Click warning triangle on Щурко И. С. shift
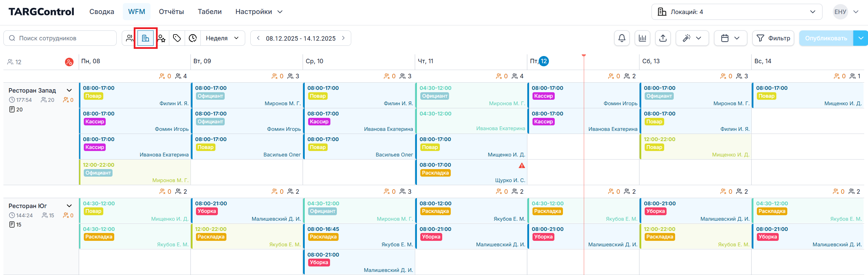This screenshot has width=868, height=275. point(522,166)
